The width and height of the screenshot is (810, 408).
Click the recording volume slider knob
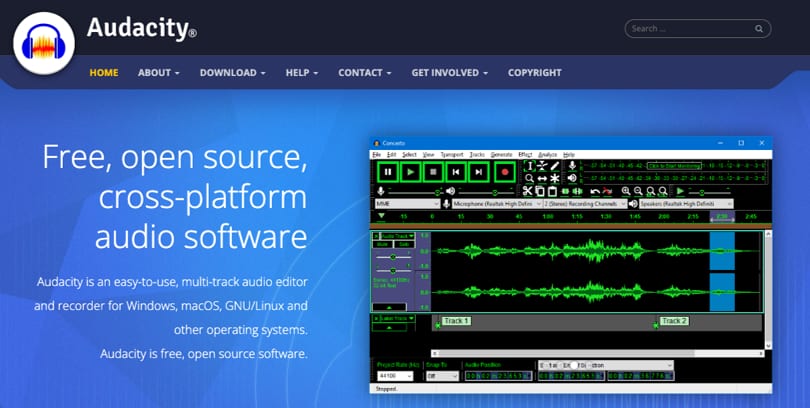(438, 192)
